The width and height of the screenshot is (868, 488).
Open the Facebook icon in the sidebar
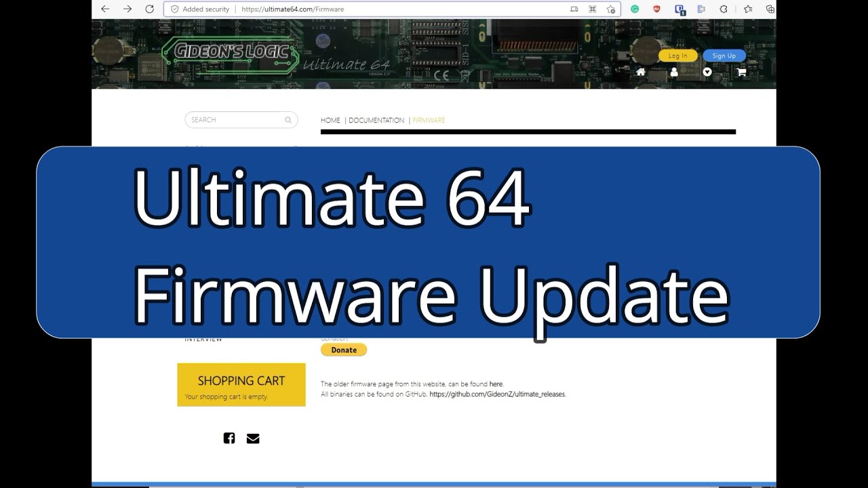pyautogui.click(x=229, y=439)
